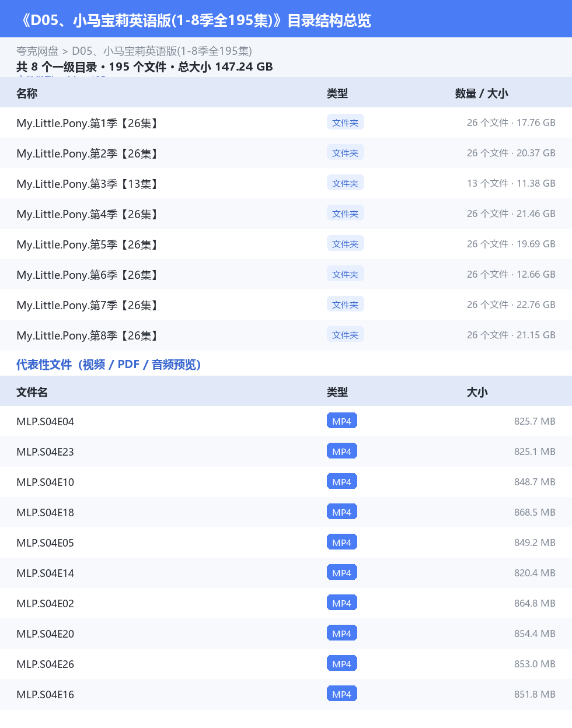This screenshot has height=728, width=572.
Task: Click the 26 个文件 · 19.69 GB cell
Action: click(511, 244)
